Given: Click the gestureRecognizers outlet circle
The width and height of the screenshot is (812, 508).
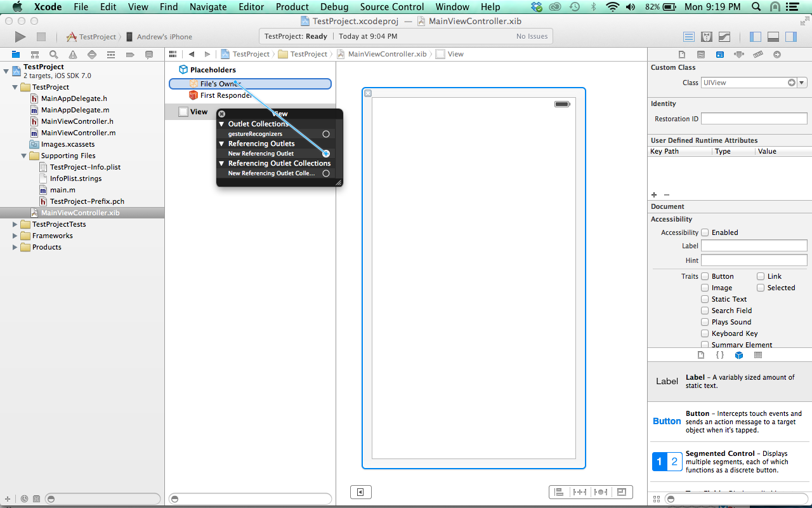Looking at the screenshot, I should [x=326, y=134].
